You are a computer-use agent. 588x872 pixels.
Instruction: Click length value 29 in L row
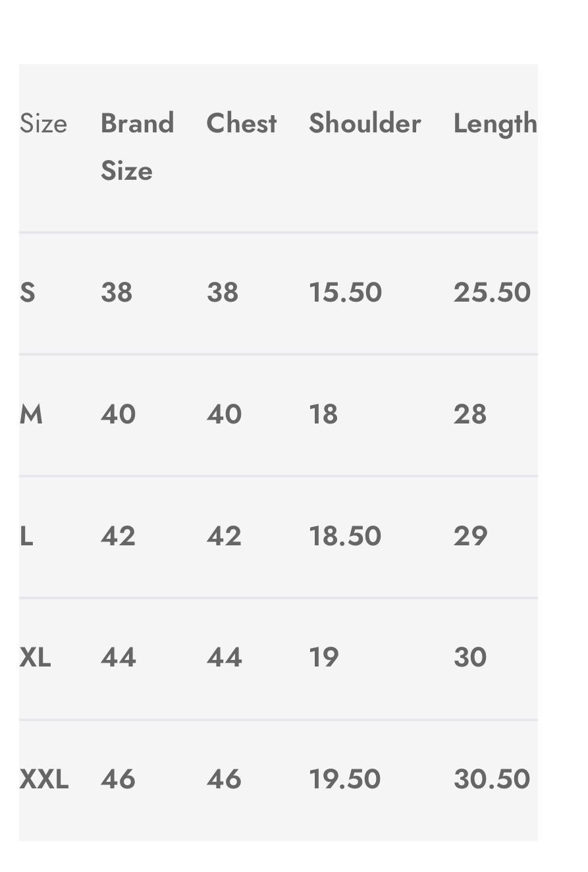470,536
